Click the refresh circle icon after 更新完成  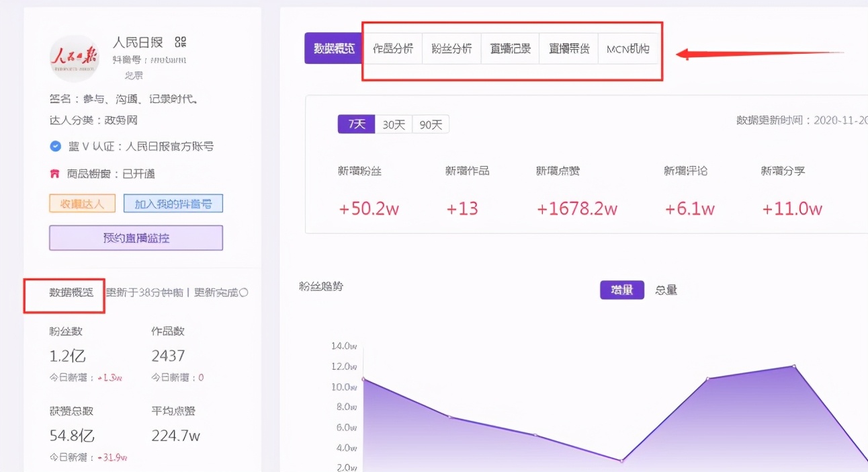tap(243, 292)
